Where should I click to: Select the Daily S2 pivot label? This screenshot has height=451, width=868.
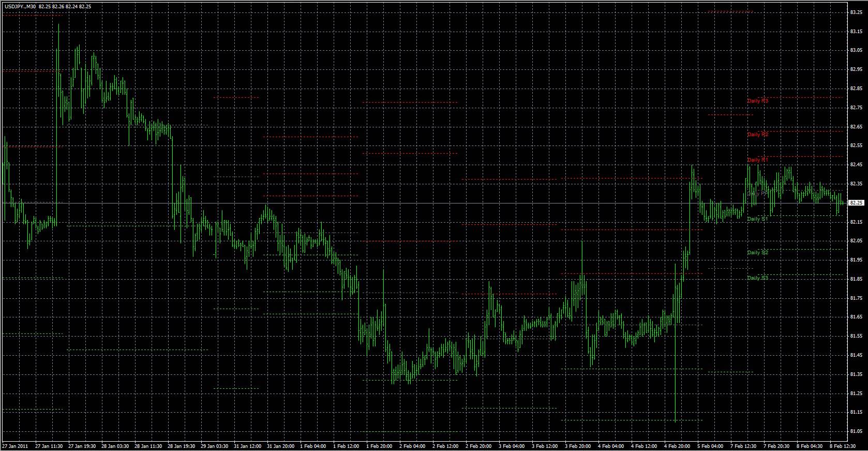(x=758, y=253)
